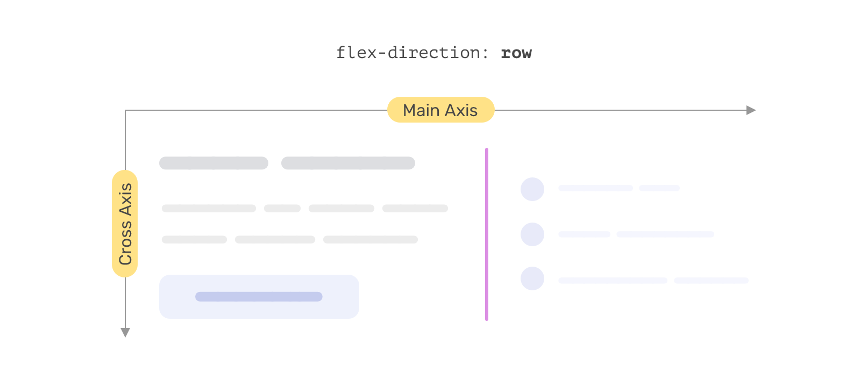Image resolution: width=868 pixels, height=386 pixels.
Task: Click the bottom circular avatar placeholder
Action: pos(532,278)
